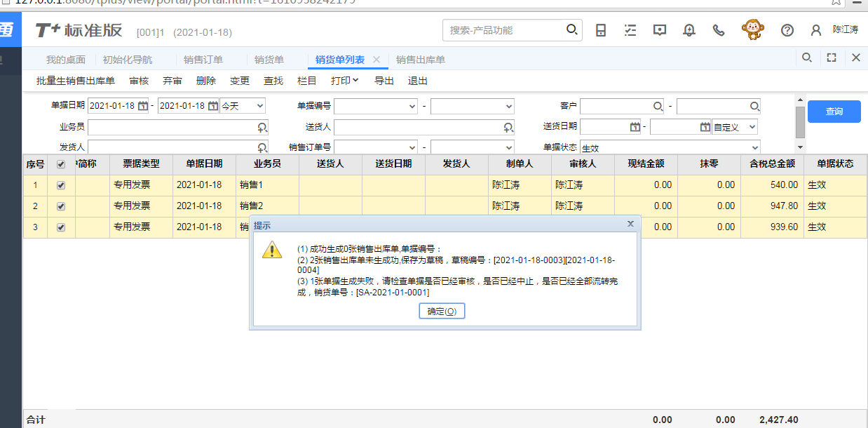868x428 pixels.
Task: Open the start calendar for 送货日期
Action: tap(635, 127)
